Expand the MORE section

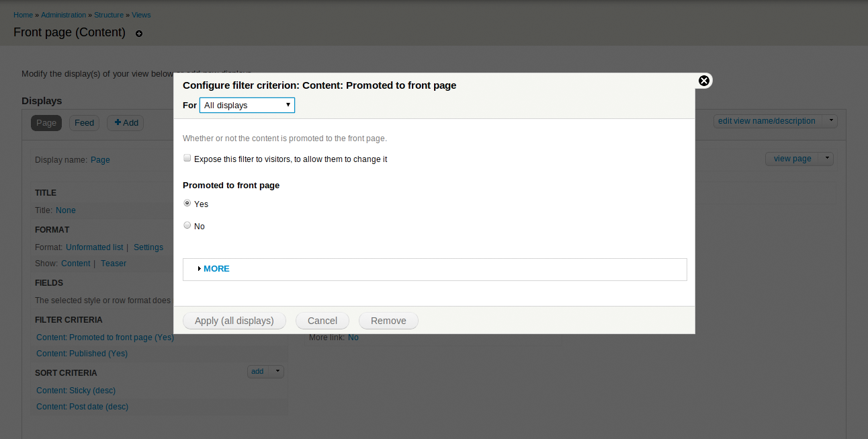pos(216,268)
